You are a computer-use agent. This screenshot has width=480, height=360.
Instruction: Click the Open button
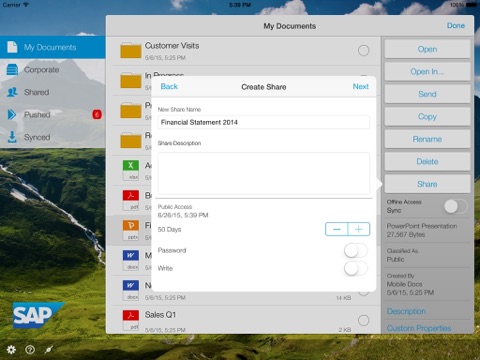(x=427, y=49)
